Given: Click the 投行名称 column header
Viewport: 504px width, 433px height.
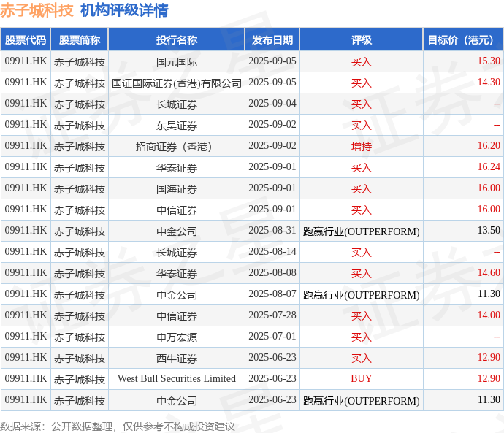Looking at the screenshot, I should (x=177, y=40).
